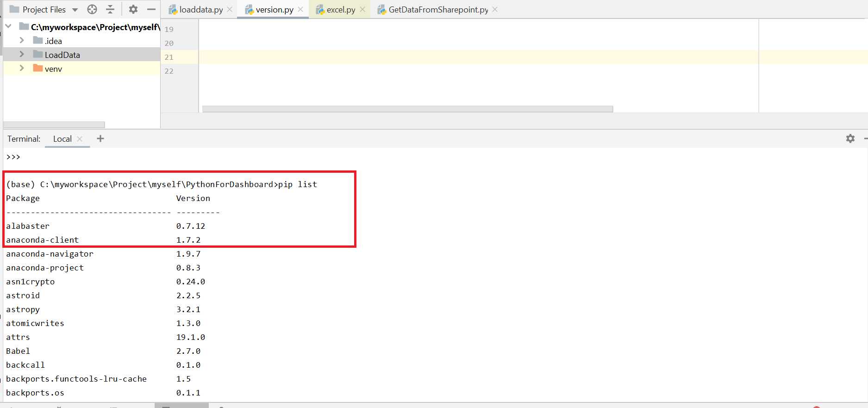Close the version.py tab
Image resolution: width=868 pixels, height=408 pixels.
(300, 9)
